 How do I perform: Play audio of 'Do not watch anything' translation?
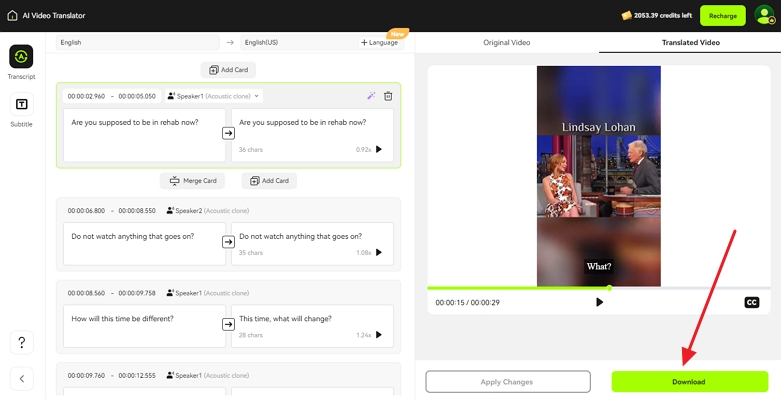click(379, 253)
